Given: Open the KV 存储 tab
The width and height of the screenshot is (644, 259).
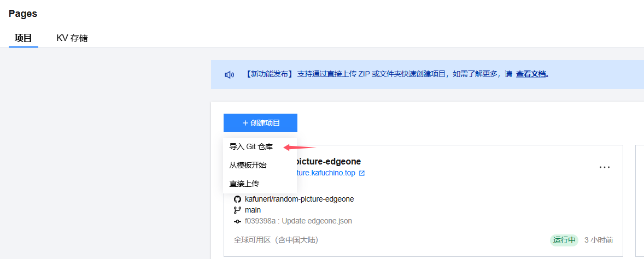Looking at the screenshot, I should pos(72,38).
